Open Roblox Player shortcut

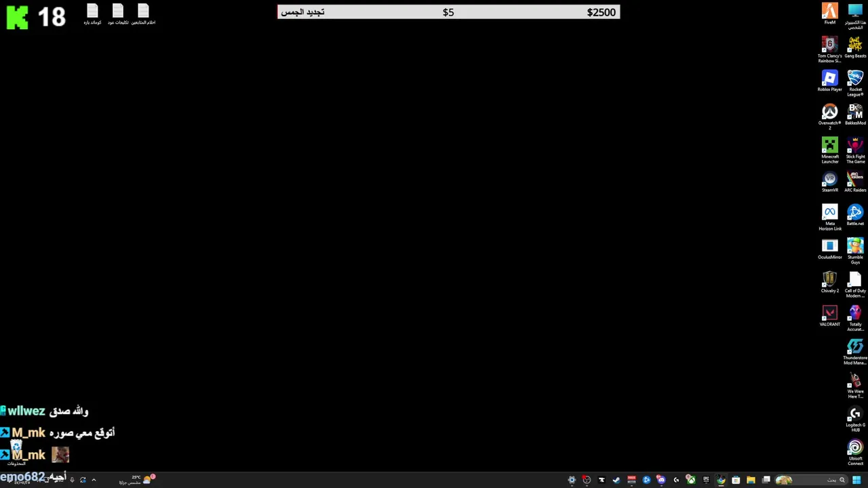(x=829, y=81)
